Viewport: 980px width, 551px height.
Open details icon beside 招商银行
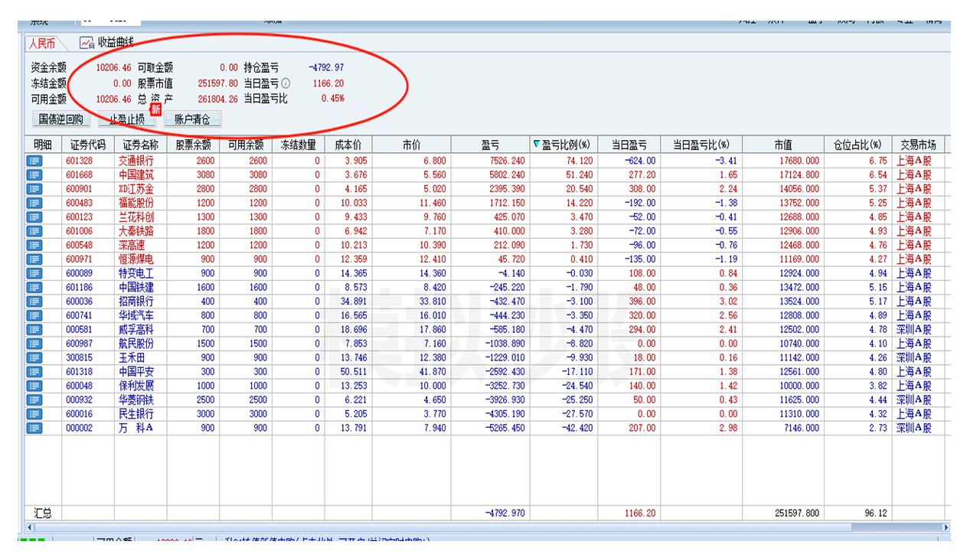pos(34,302)
